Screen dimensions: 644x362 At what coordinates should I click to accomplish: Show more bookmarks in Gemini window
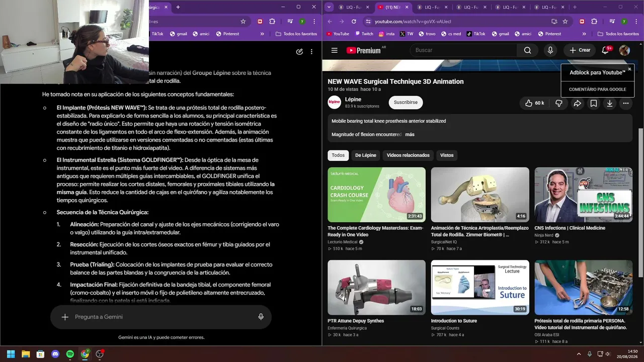[262, 34]
